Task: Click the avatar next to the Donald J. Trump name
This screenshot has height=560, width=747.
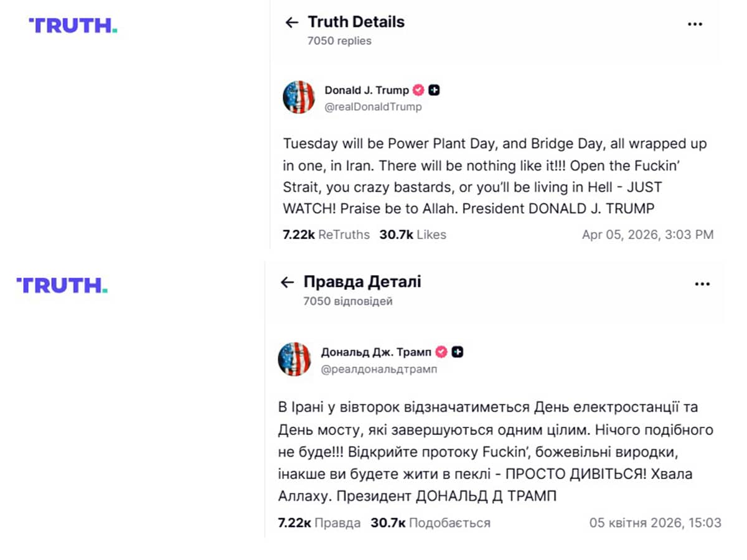Action: pos(299,97)
